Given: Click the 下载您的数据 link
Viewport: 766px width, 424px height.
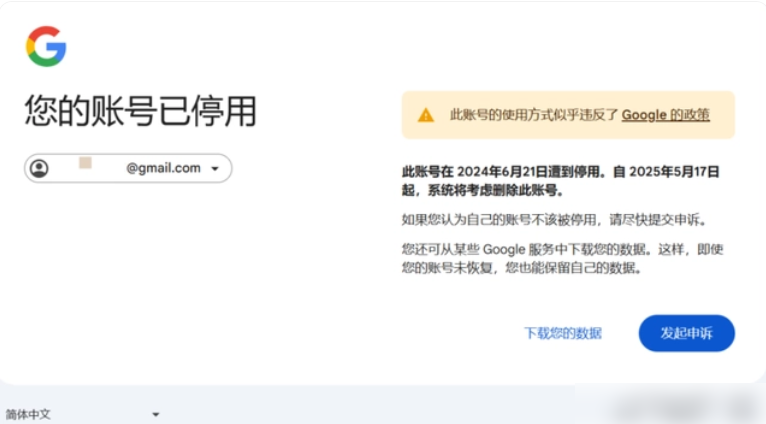Looking at the screenshot, I should pos(563,333).
